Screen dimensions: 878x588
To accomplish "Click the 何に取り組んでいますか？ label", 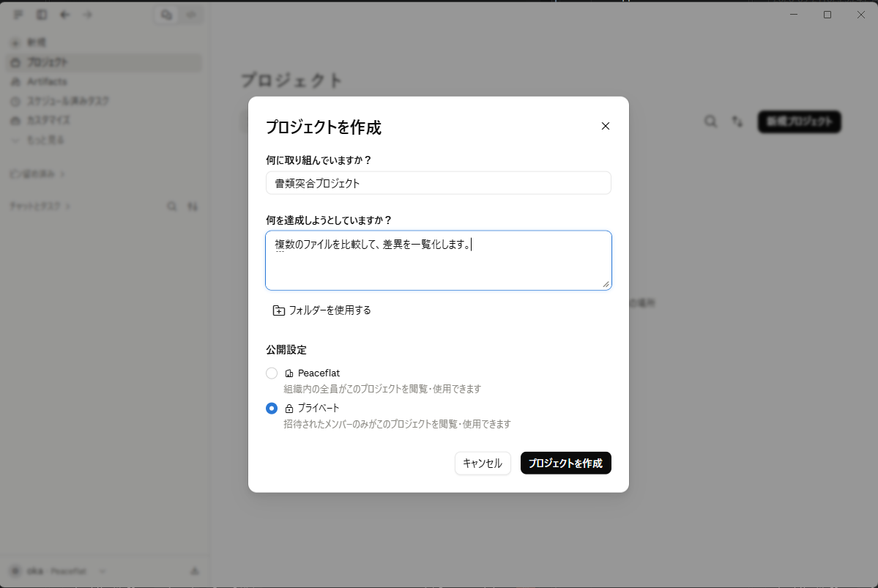I will [x=319, y=160].
